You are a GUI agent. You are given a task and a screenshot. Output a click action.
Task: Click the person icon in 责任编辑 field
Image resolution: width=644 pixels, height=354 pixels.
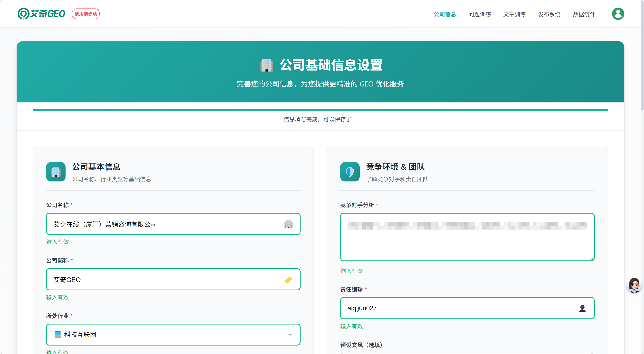[582, 308]
